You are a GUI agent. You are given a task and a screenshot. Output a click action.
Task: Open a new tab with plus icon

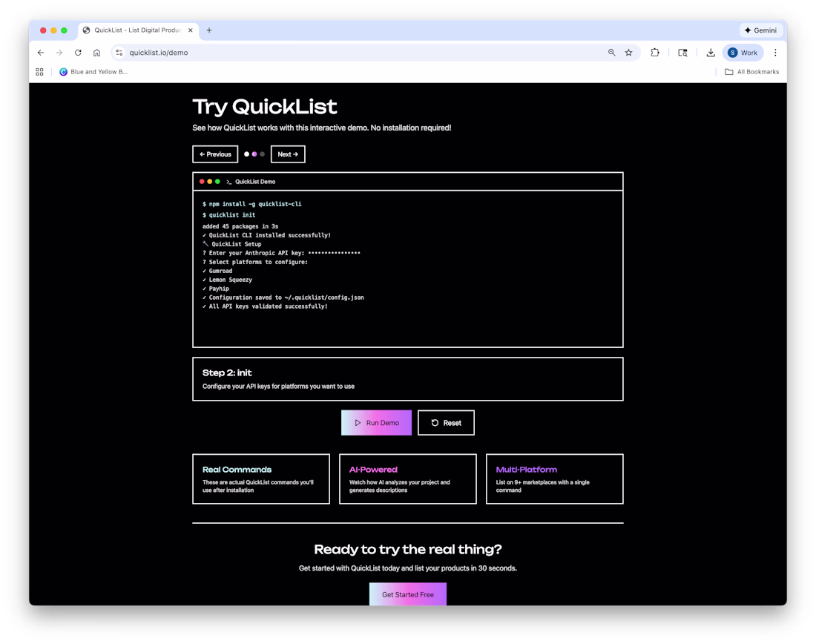pyautogui.click(x=209, y=30)
